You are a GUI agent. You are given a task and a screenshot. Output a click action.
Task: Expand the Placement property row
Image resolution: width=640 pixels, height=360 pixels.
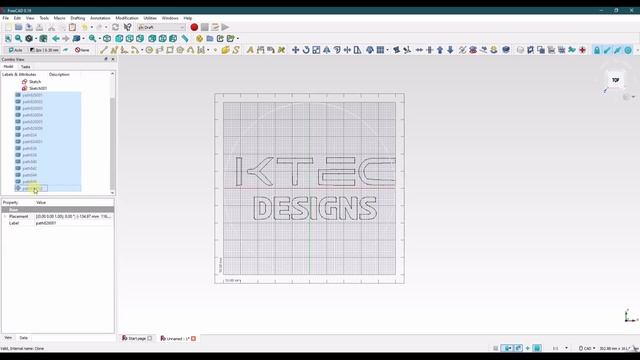pyautogui.click(x=5, y=216)
